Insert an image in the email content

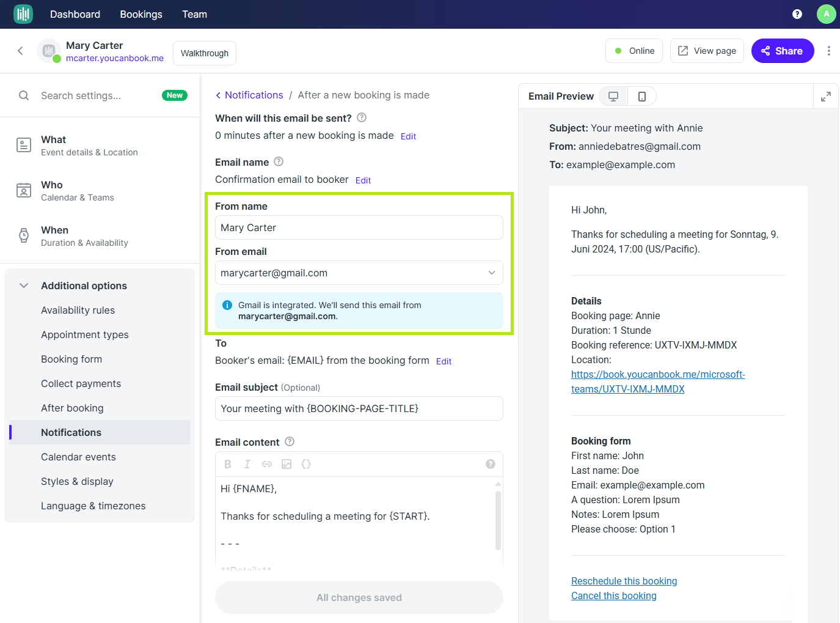click(287, 464)
